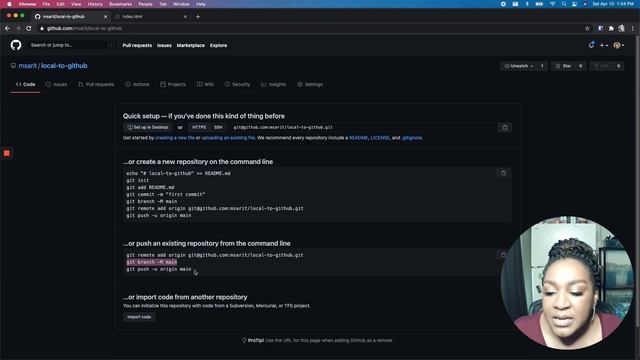Follow the uploading an existing file link

pos(228,138)
